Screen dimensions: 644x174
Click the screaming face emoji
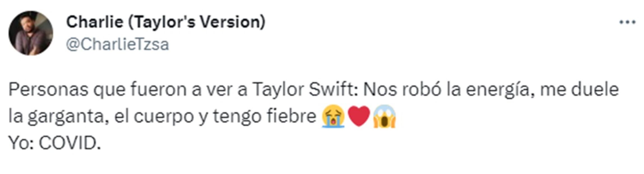point(384,116)
